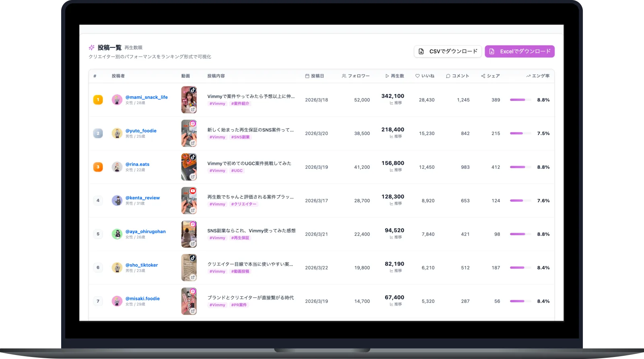The width and height of the screenshot is (644, 359).
Task: Sort by コメント column header
Action: point(458,76)
